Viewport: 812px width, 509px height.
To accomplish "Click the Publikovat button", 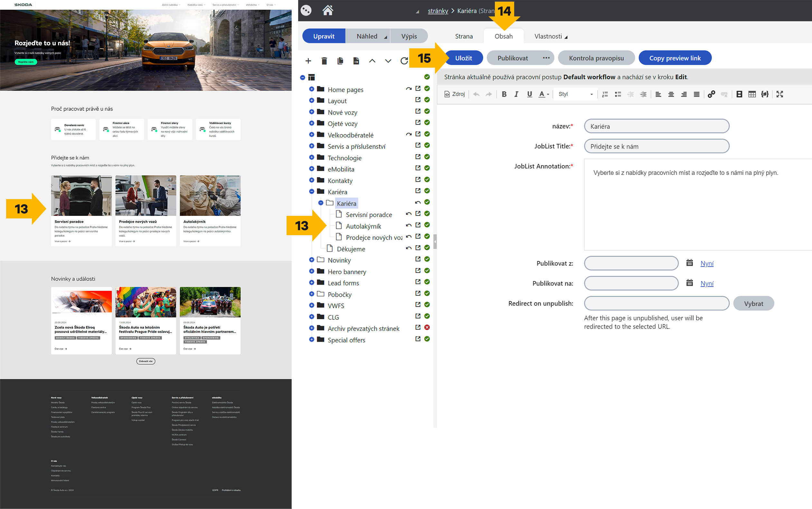I will [x=512, y=58].
